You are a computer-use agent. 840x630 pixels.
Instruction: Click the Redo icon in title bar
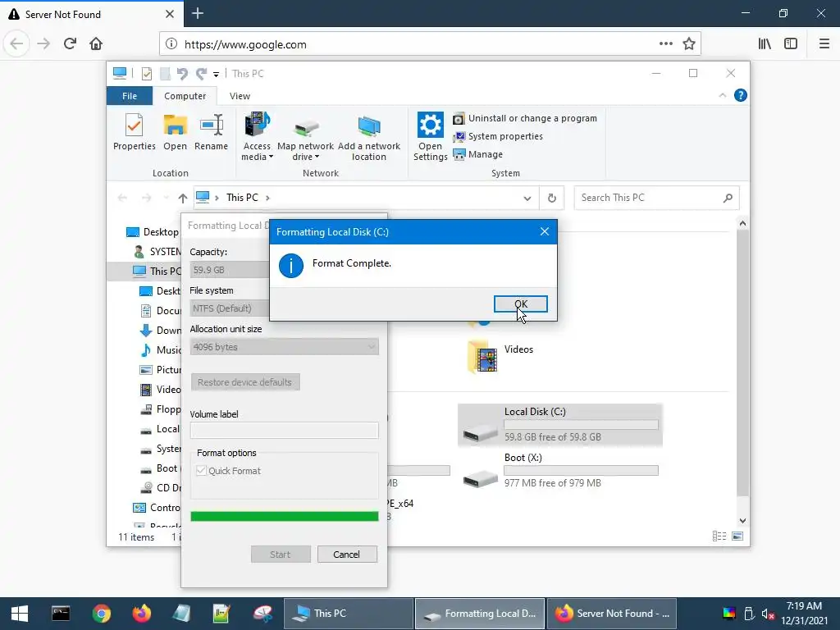coord(201,73)
